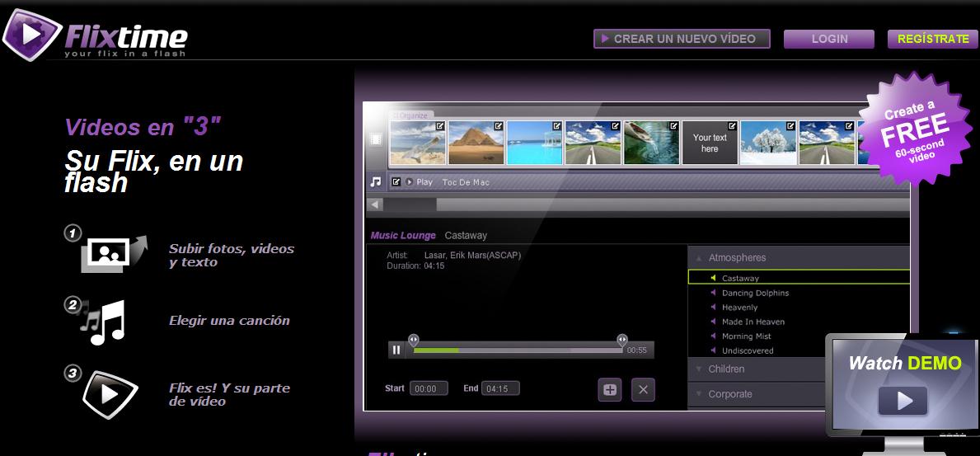This screenshot has width=980, height=456.
Task: Click the End time field 04:15
Action: point(500,388)
